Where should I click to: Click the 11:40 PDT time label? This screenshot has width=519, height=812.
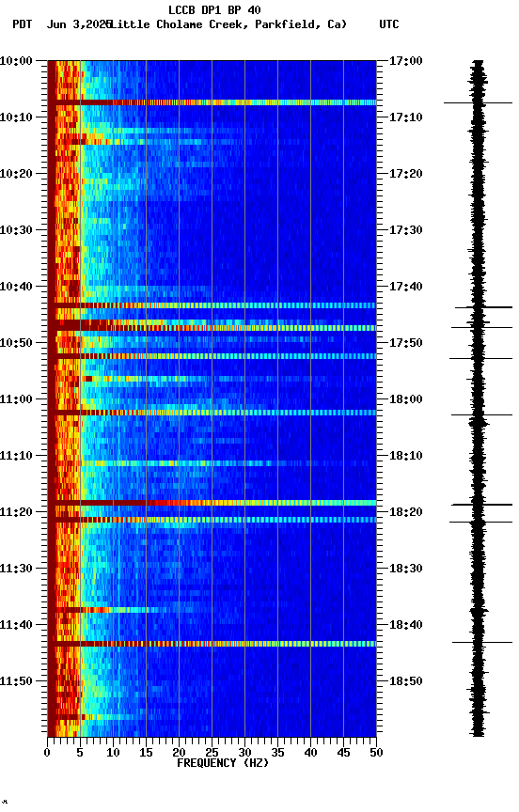tap(16, 625)
